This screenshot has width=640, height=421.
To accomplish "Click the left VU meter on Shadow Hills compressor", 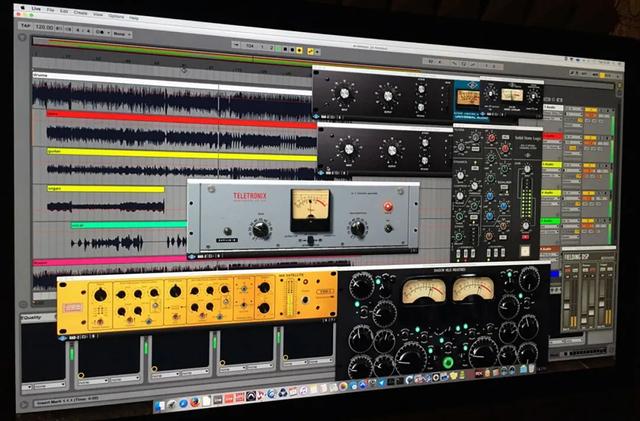I will tap(424, 291).
